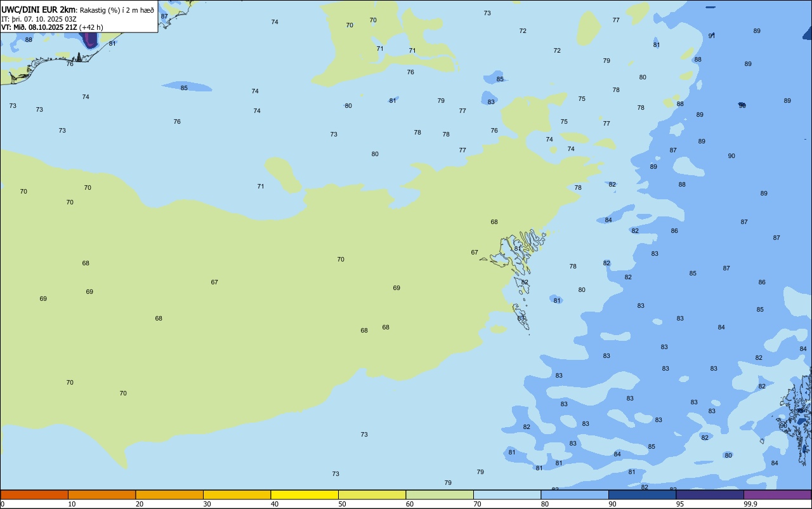Image resolution: width=812 pixels, height=509 pixels.
Task: Click the 10–20 orange legend swatch
Action: click(101, 494)
